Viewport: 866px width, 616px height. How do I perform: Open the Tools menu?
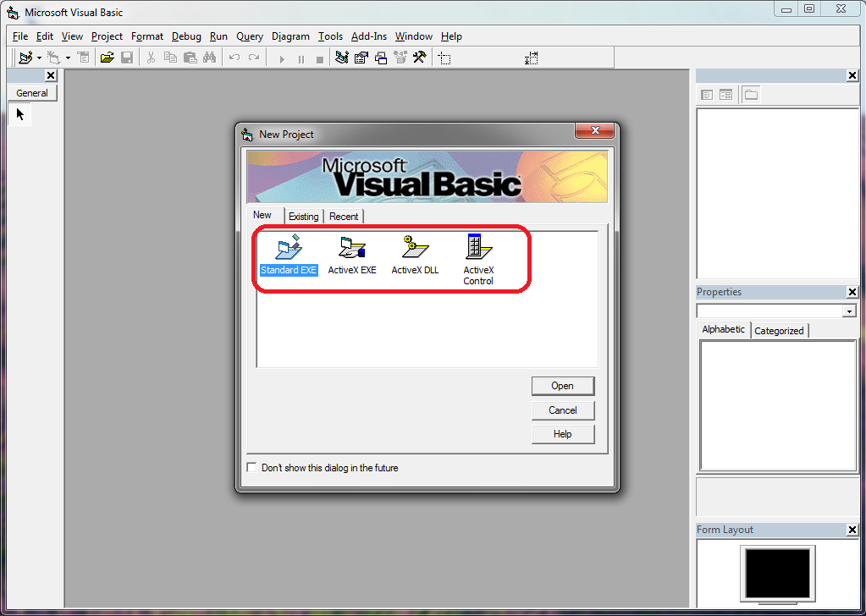pyautogui.click(x=330, y=36)
